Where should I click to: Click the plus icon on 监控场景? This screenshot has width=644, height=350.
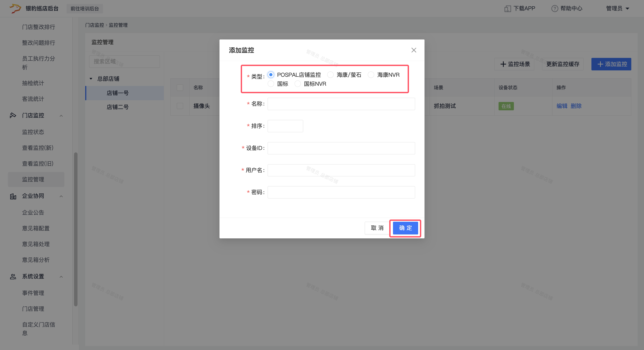(503, 64)
